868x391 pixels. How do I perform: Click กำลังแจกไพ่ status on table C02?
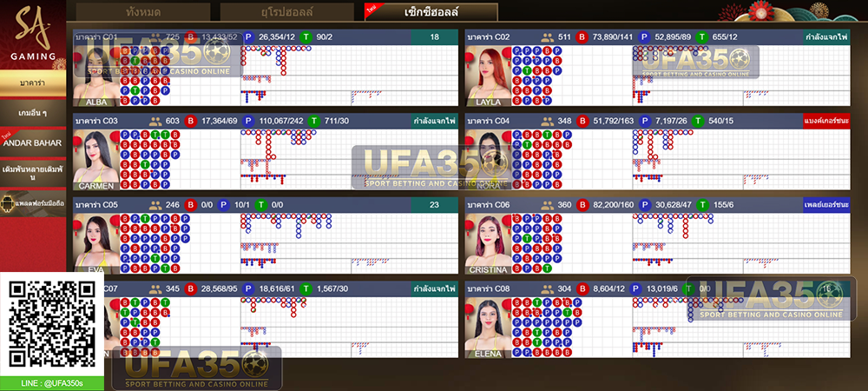pyautogui.click(x=827, y=37)
